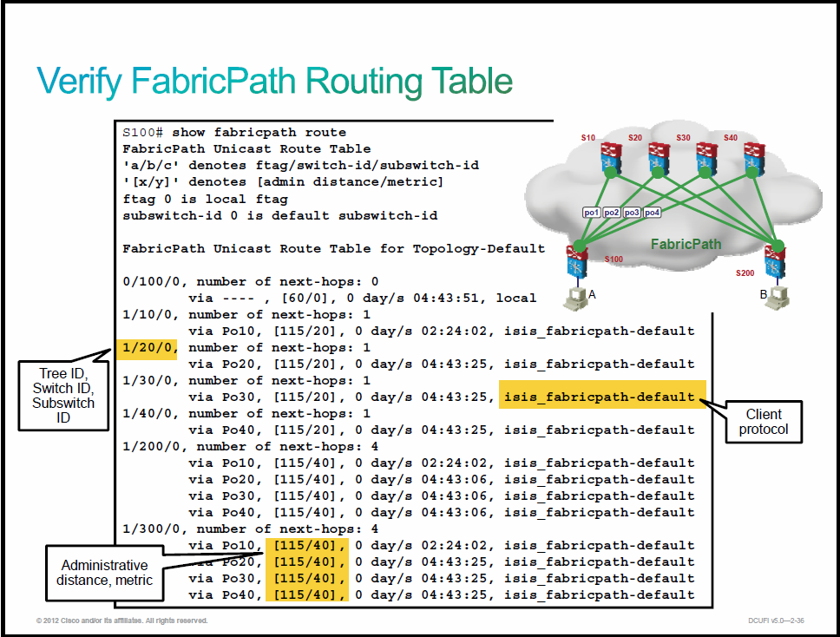This screenshot has width=840, height=637.
Task: Click the S40 spine switch icon
Action: 753,160
